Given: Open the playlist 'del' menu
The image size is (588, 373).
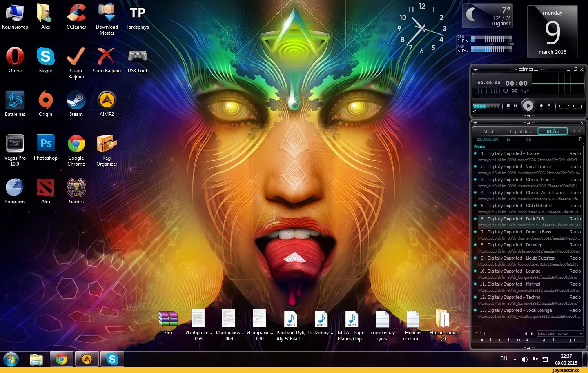Looking at the screenshot, I should [504, 340].
